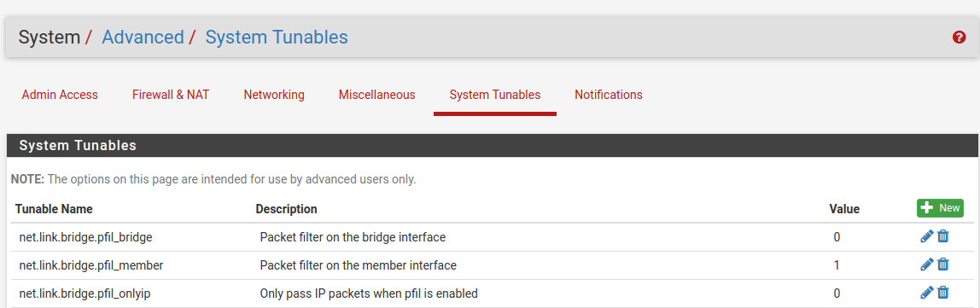Screen dimensions: 980x308
Task: Delete the net.link.bridge.pfil_member tunable trash icon
Action: (x=943, y=264)
